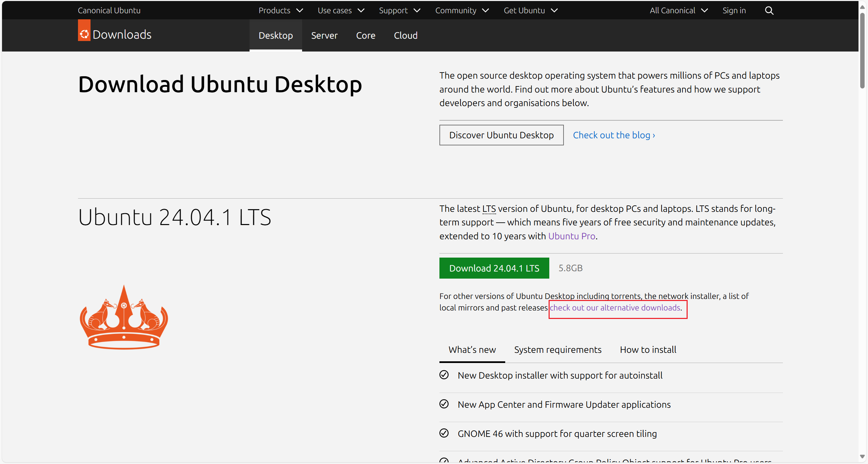
Task: Switch to the Core downloads tab
Action: [x=366, y=35]
